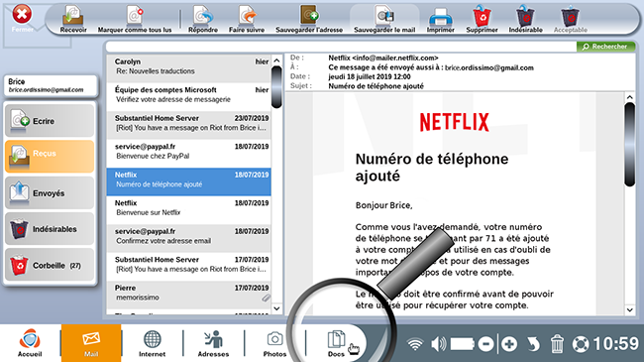Click the Recevoir mail icon

(x=73, y=20)
